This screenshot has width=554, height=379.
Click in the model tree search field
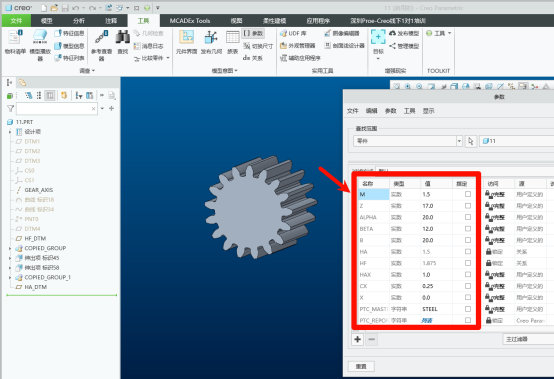[57, 108]
